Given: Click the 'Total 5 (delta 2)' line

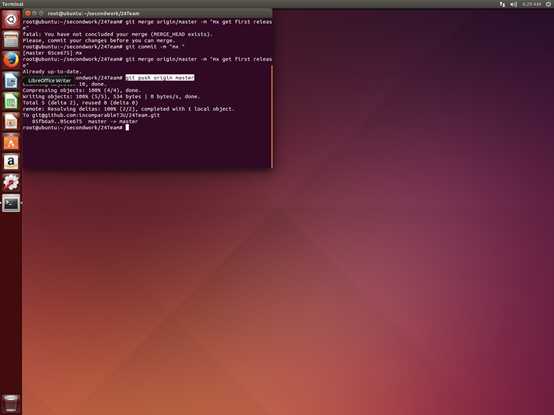Looking at the screenshot, I should click(80, 103).
